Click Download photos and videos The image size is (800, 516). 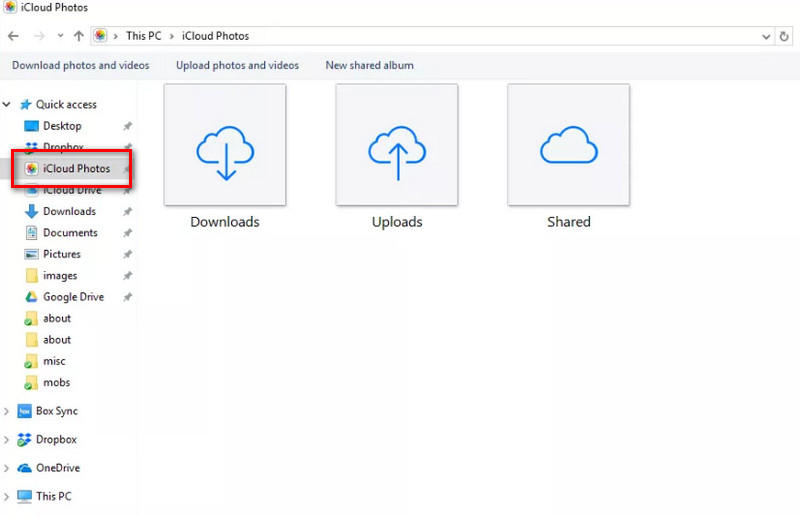[80, 65]
